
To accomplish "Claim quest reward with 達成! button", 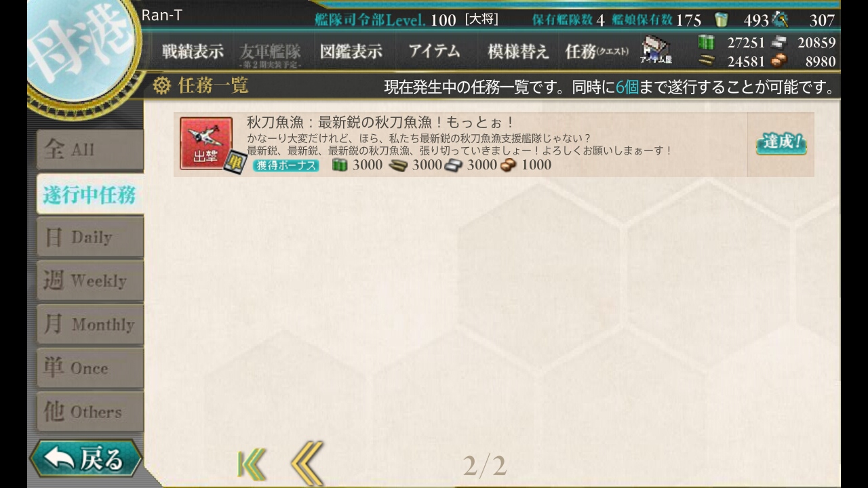I will [781, 143].
